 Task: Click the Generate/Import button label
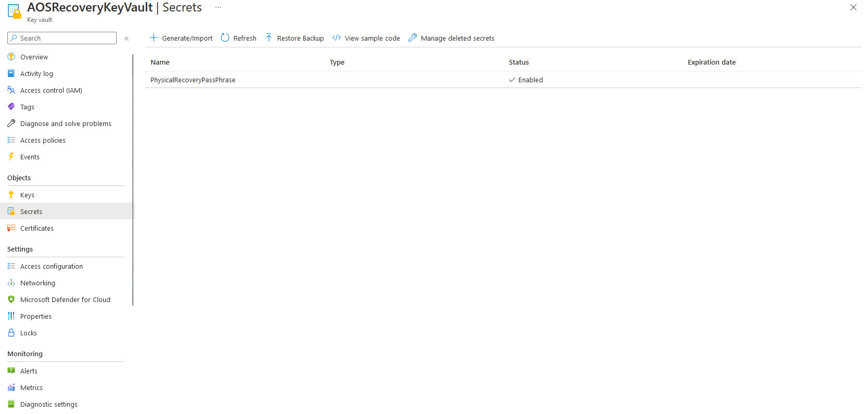(187, 38)
